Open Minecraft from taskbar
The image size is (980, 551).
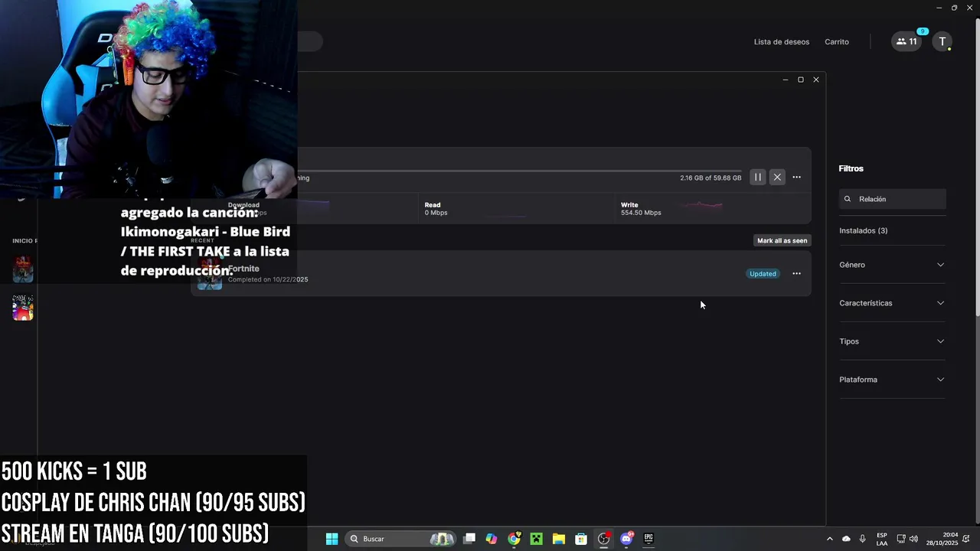537,539
